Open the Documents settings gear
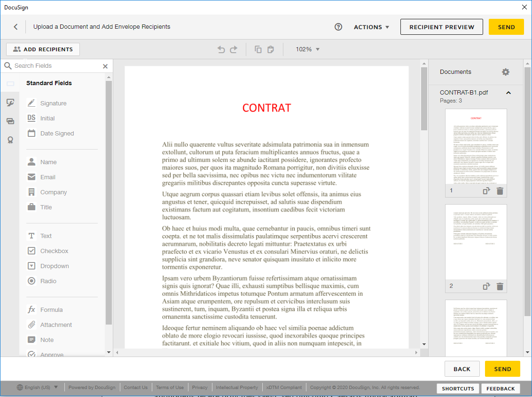Image resolution: width=532 pixels, height=397 pixels. 505,72
